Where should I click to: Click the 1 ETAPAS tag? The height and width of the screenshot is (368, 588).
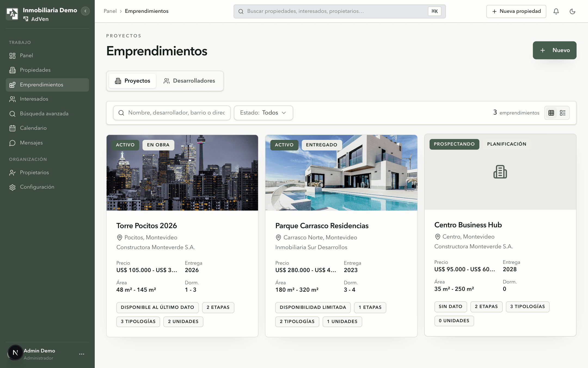(370, 307)
